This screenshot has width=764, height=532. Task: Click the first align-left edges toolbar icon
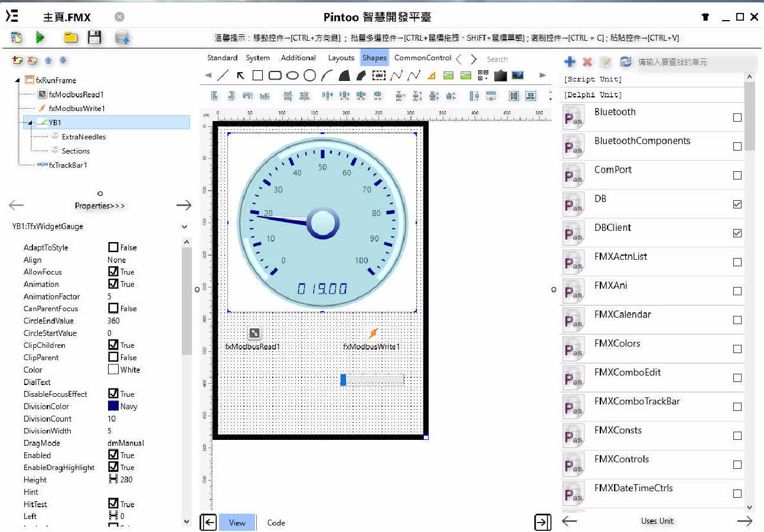(215, 96)
